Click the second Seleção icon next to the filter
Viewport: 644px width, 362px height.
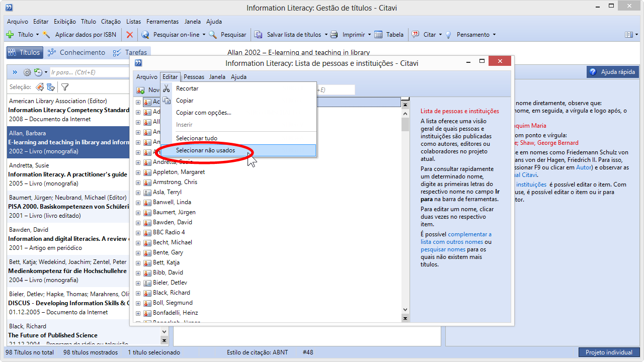51,87
